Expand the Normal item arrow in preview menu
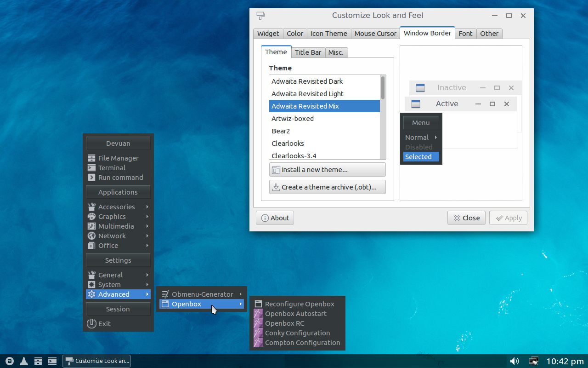 (x=436, y=138)
